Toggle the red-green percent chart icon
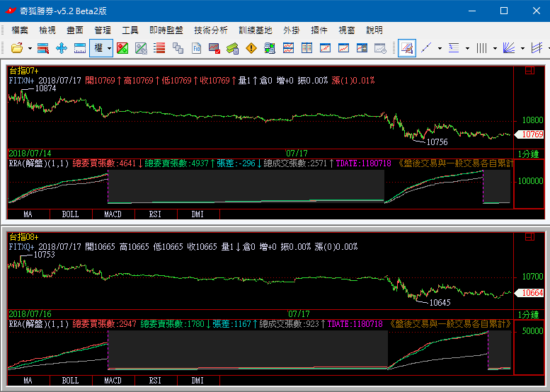This screenshot has width=550, height=392. 122,48
